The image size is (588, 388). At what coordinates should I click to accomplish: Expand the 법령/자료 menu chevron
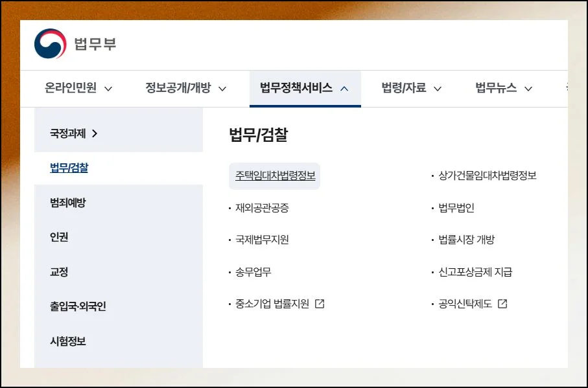438,89
